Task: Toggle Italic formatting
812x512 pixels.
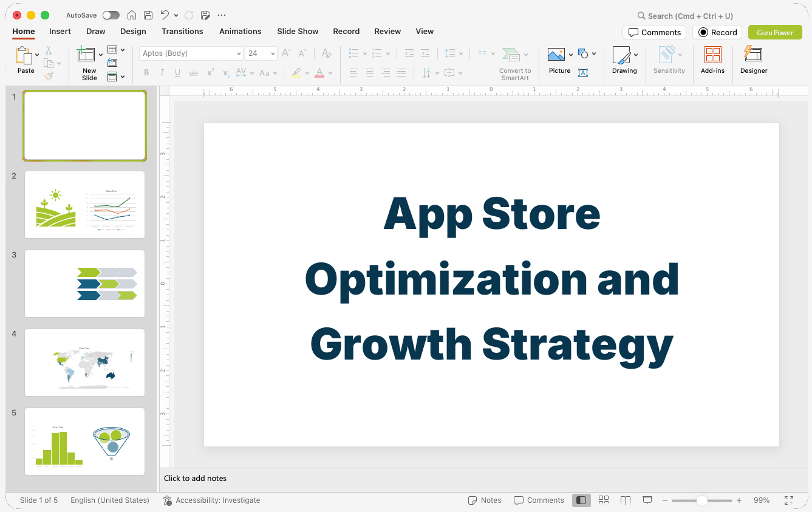Action: coord(162,73)
